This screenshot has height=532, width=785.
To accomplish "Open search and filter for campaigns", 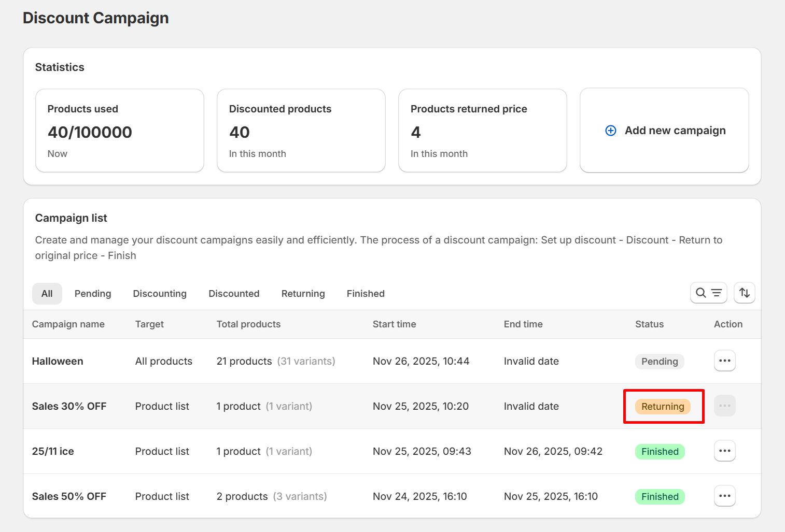I will tap(708, 293).
